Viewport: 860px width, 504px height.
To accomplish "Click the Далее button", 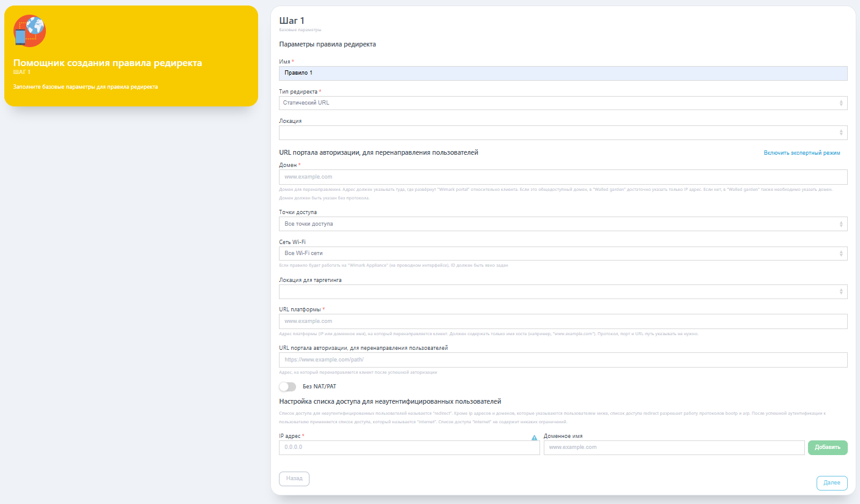I will (832, 483).
